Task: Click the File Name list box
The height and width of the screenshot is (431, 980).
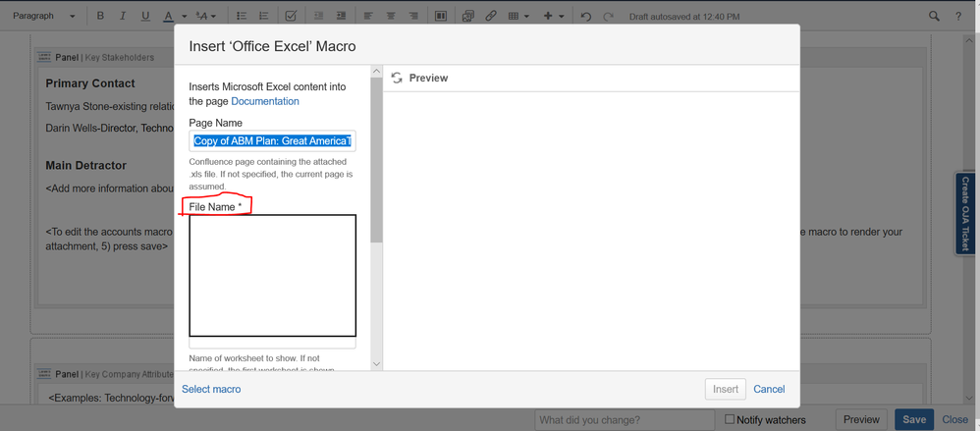Action: [x=273, y=276]
